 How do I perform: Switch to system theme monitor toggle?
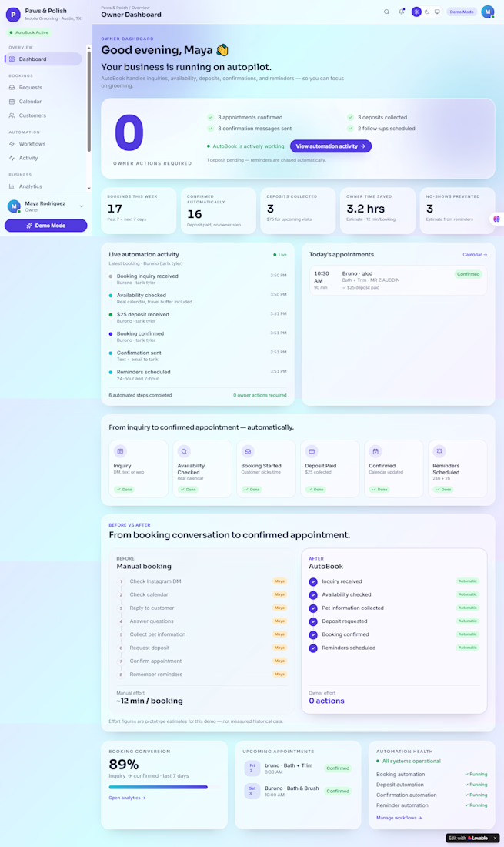click(x=437, y=12)
